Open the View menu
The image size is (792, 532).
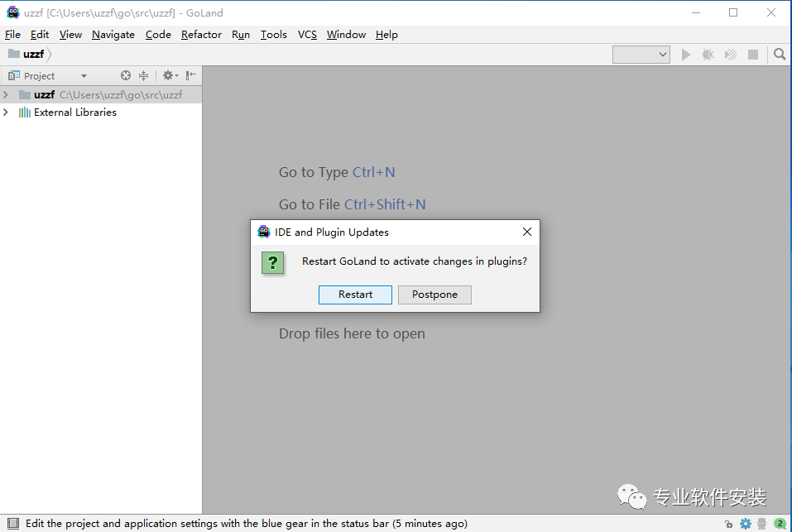(70, 34)
